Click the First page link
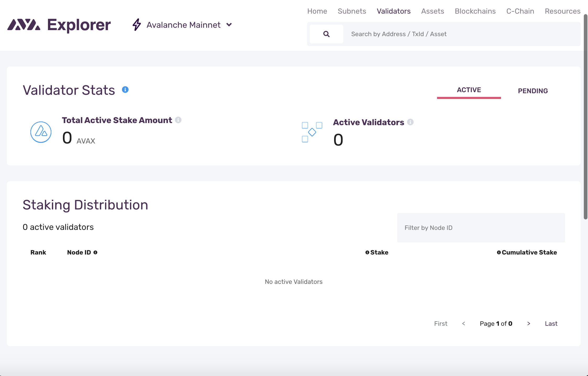Viewport: 588px width, 376px height. [441, 323]
